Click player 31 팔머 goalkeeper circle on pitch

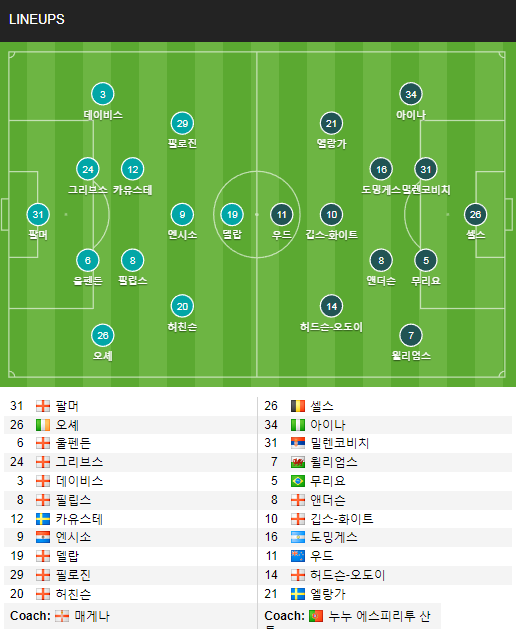(x=38, y=215)
